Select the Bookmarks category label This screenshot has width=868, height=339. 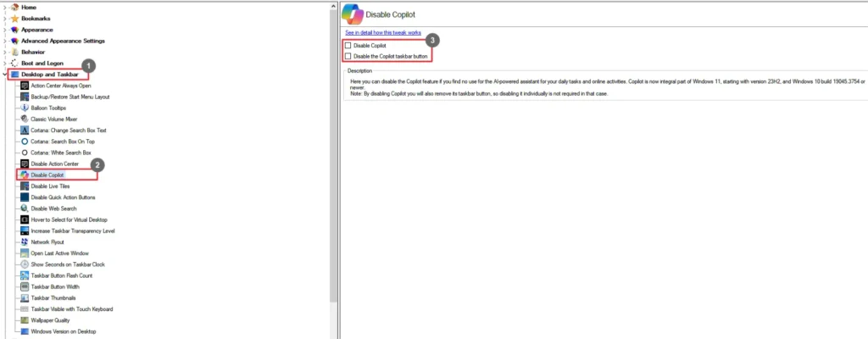(36, 19)
